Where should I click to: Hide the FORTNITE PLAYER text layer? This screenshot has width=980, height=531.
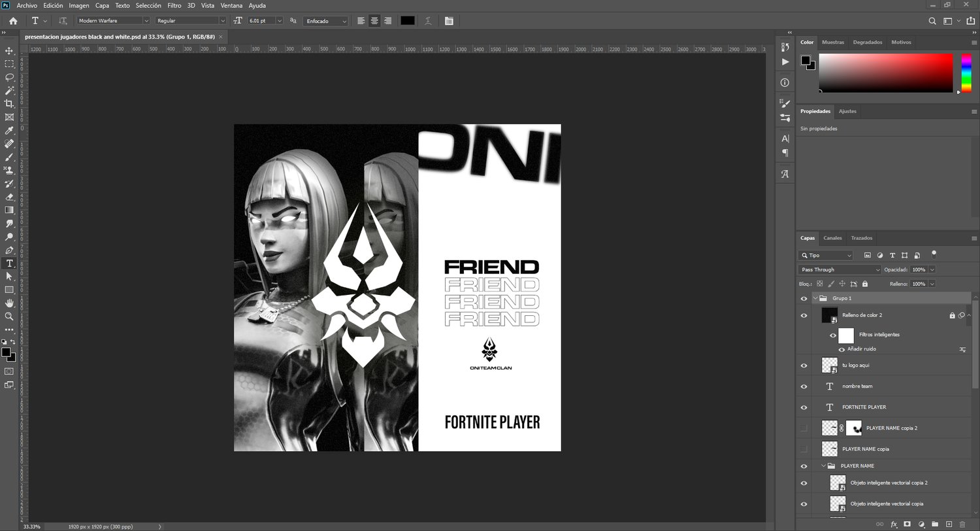(804, 407)
